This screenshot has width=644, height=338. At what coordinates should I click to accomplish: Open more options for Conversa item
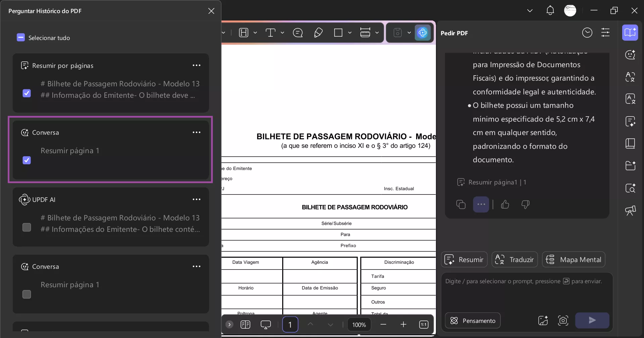coord(197,132)
